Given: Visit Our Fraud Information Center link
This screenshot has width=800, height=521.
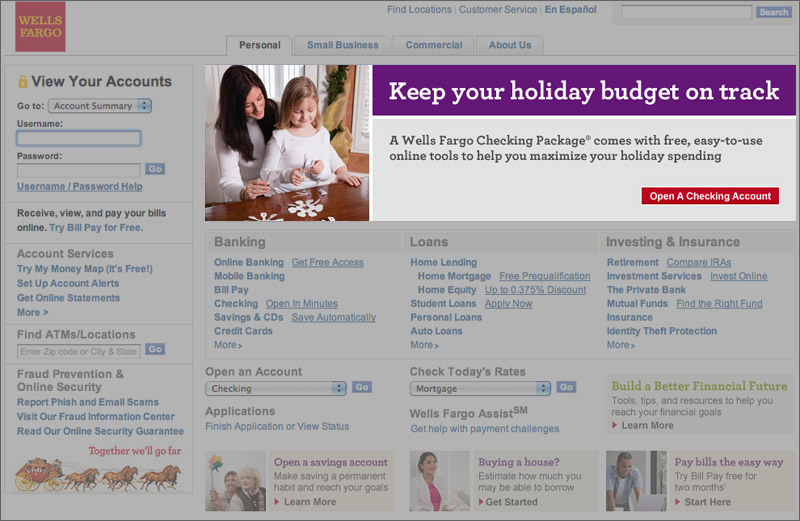Looking at the screenshot, I should pos(95,417).
